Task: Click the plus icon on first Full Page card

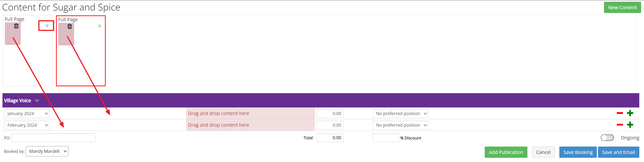Action: coord(47,25)
